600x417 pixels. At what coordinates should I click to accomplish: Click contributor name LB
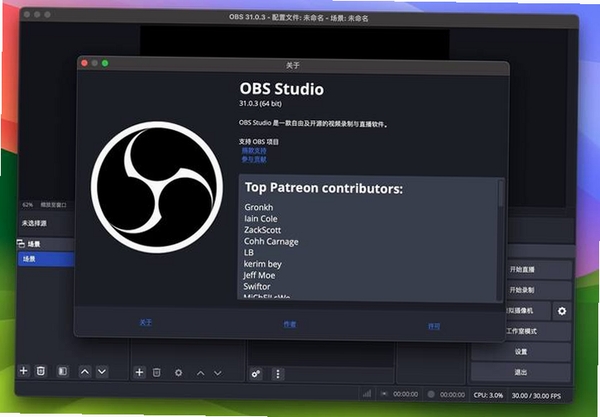[x=249, y=252]
